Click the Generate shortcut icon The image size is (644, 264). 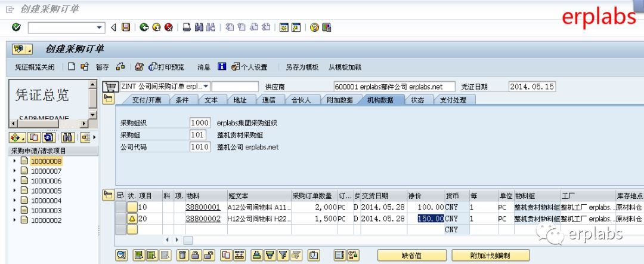pos(296,27)
